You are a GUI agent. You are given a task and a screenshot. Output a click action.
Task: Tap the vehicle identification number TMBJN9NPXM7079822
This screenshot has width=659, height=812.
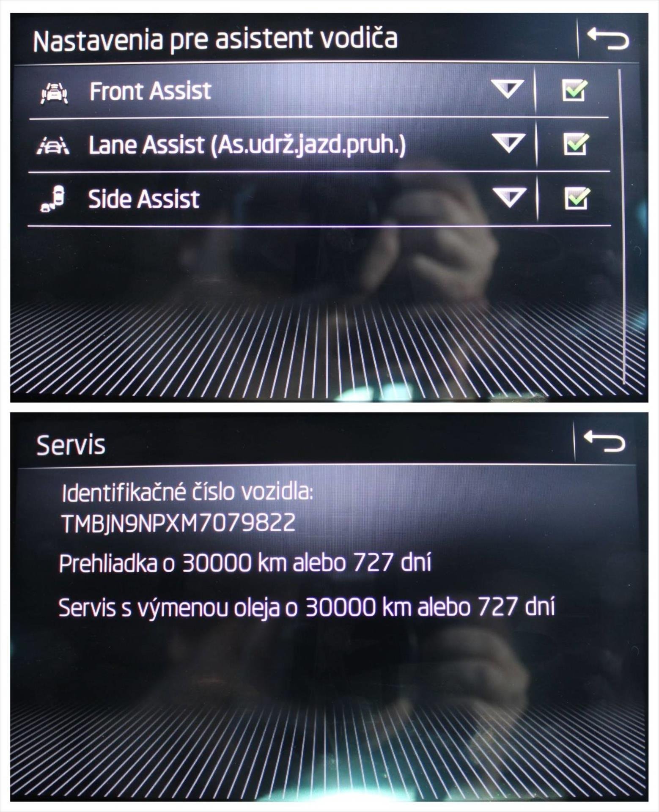(x=178, y=523)
